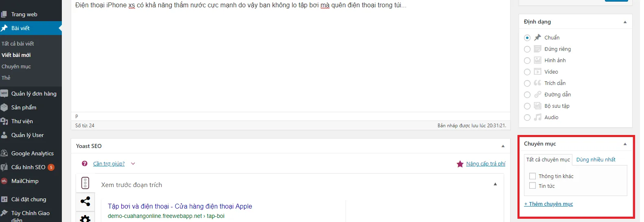Click MailChimp sidebar icon
The width and height of the screenshot is (644, 222).
[4, 181]
